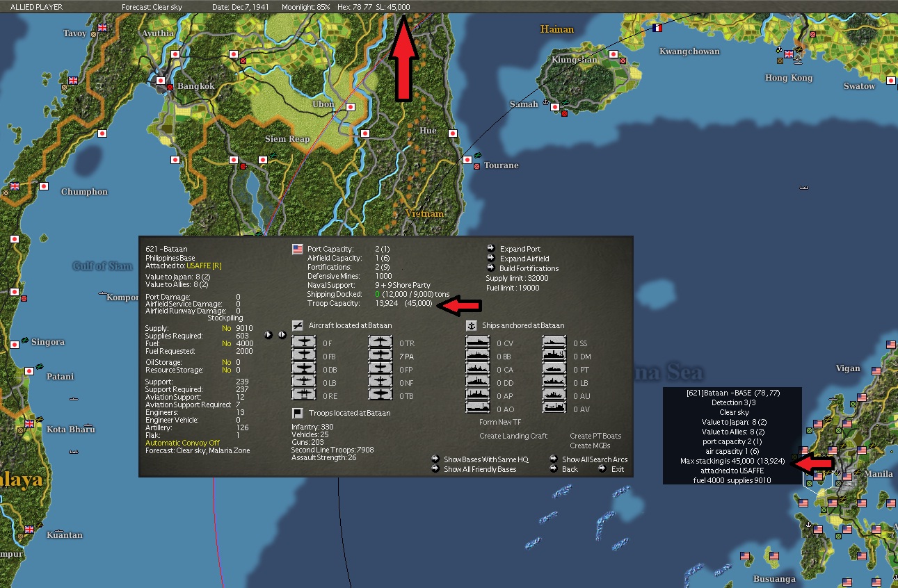Click the Tourane label on the map
Viewport: 898px width, 588px height.
[x=502, y=165]
